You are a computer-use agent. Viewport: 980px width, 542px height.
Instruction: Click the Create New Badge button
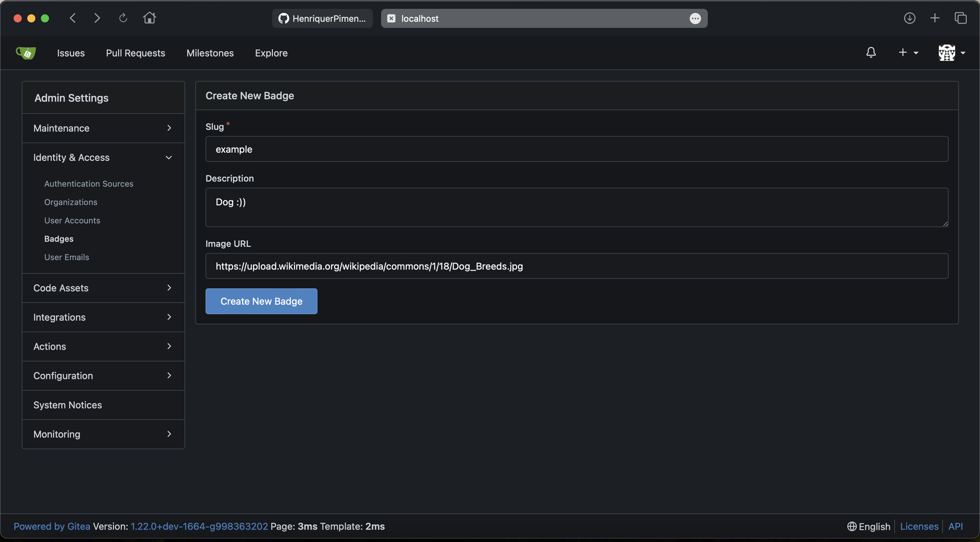tap(261, 301)
